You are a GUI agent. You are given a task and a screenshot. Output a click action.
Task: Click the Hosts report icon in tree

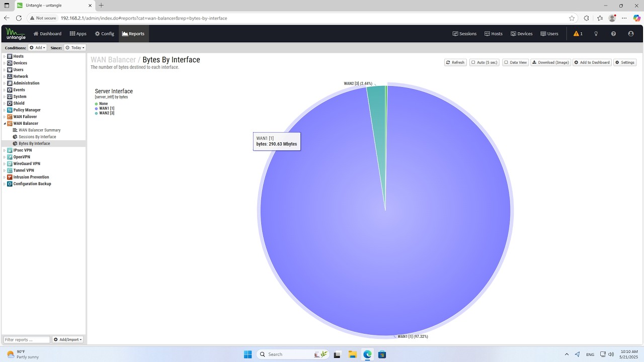coord(10,56)
